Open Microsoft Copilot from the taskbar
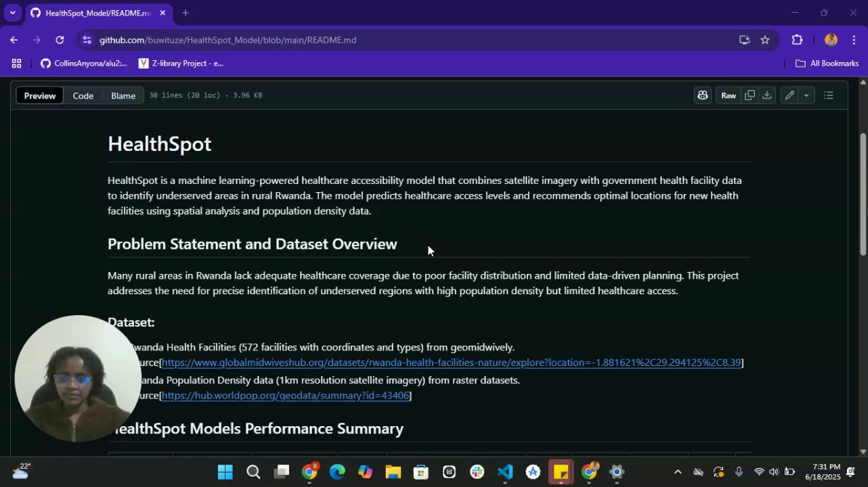The height and width of the screenshot is (487, 868). (365, 472)
